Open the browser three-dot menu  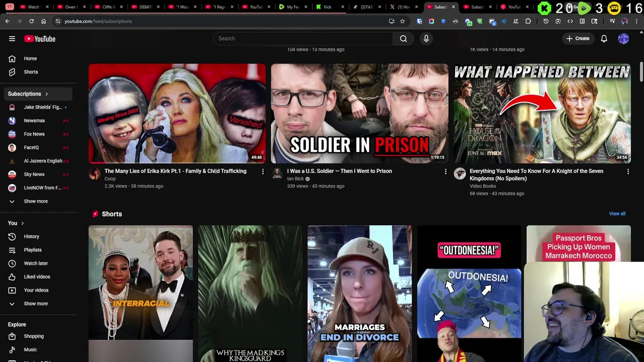[x=636, y=21]
